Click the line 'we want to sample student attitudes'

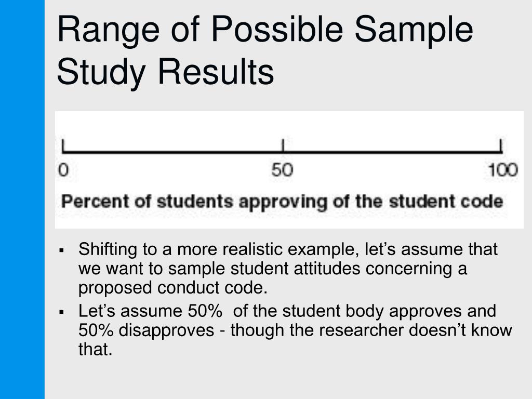(x=220, y=269)
